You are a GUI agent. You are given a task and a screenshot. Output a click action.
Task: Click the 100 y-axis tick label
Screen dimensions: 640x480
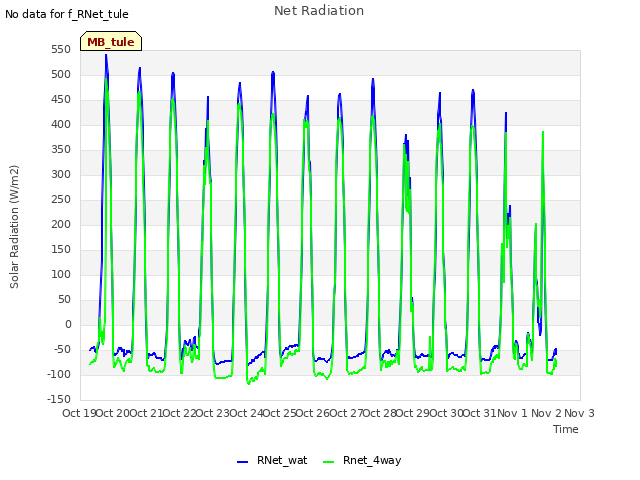coord(61,275)
